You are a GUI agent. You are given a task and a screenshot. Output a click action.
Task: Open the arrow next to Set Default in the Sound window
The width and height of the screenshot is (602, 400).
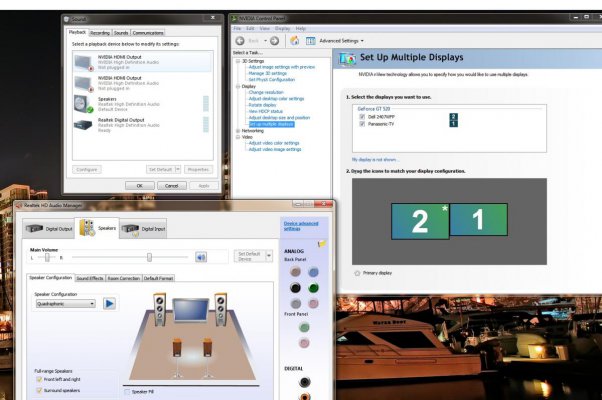point(177,169)
